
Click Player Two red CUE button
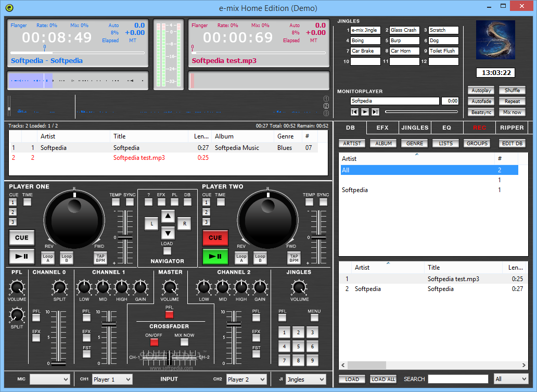point(215,238)
